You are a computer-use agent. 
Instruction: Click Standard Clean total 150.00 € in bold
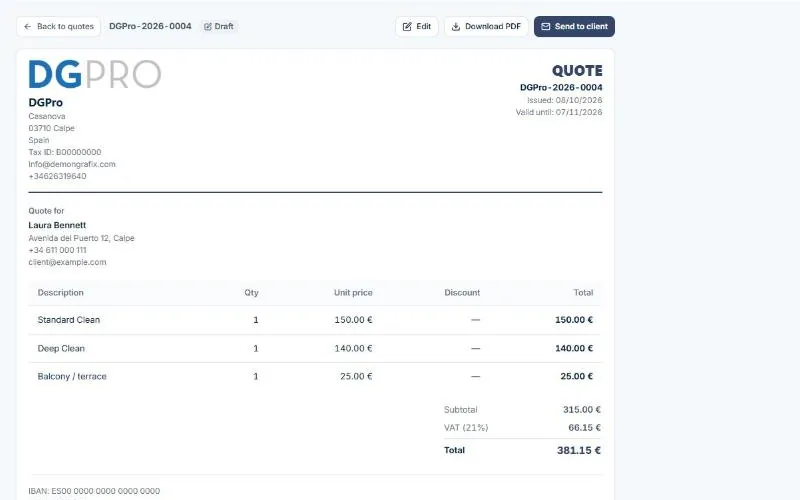[x=574, y=320]
